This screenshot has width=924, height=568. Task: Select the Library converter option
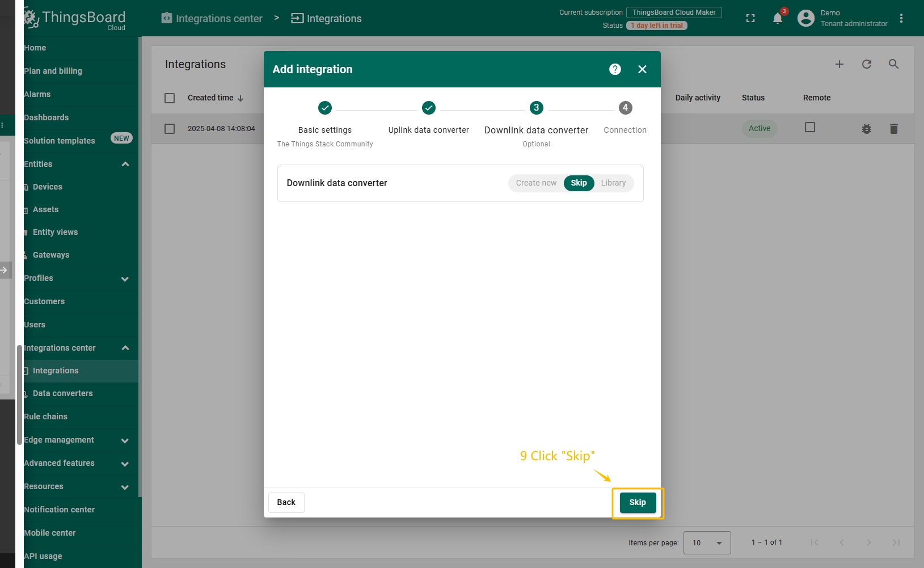pyautogui.click(x=613, y=183)
